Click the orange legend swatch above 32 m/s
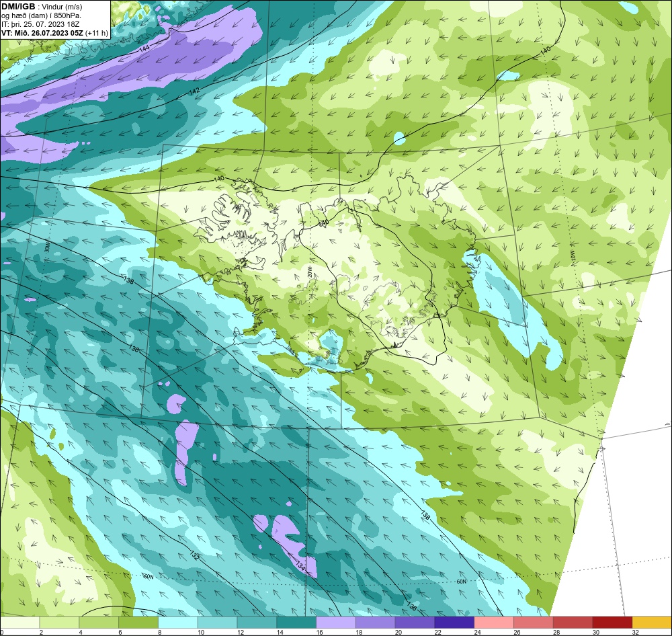672x636 pixels. 651,623
